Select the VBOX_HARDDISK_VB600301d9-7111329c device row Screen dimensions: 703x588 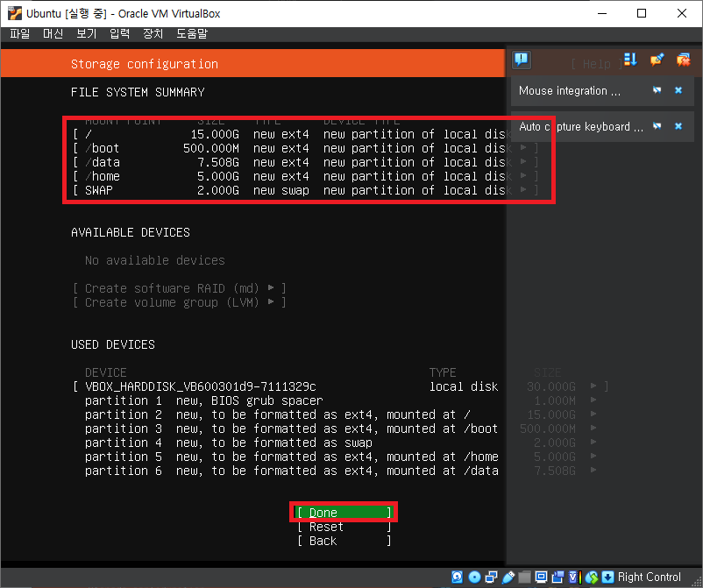coord(340,386)
